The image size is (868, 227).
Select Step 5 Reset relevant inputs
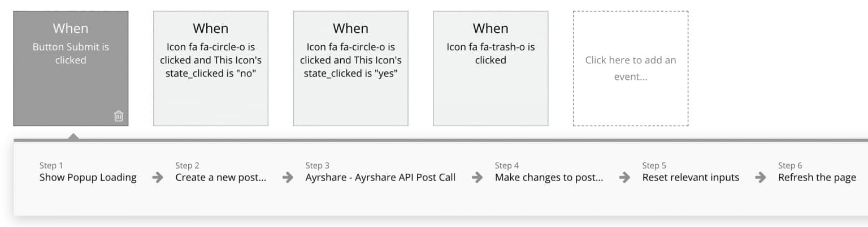pos(691,172)
